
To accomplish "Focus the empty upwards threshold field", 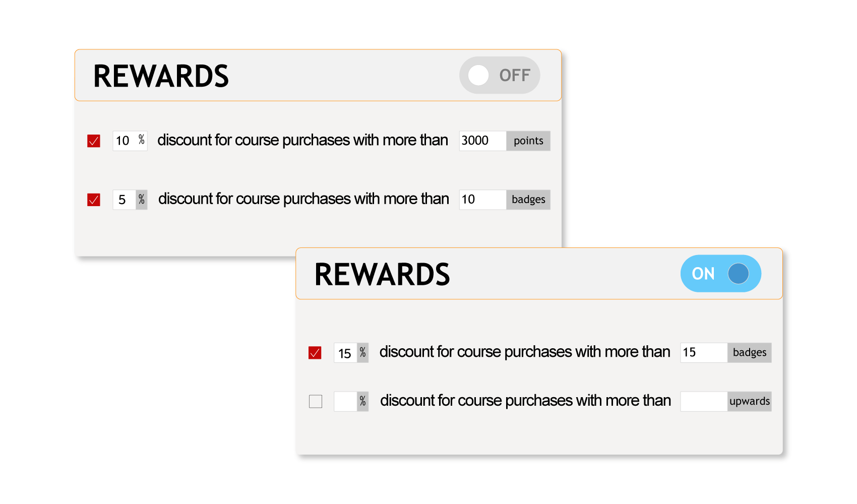I will click(x=703, y=401).
